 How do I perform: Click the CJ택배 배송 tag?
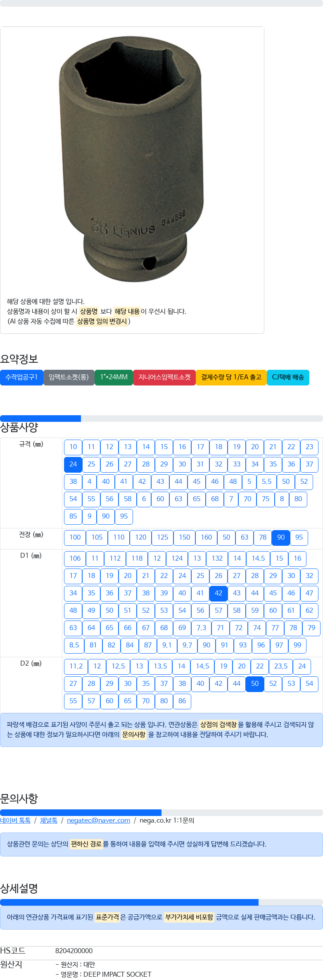click(288, 377)
